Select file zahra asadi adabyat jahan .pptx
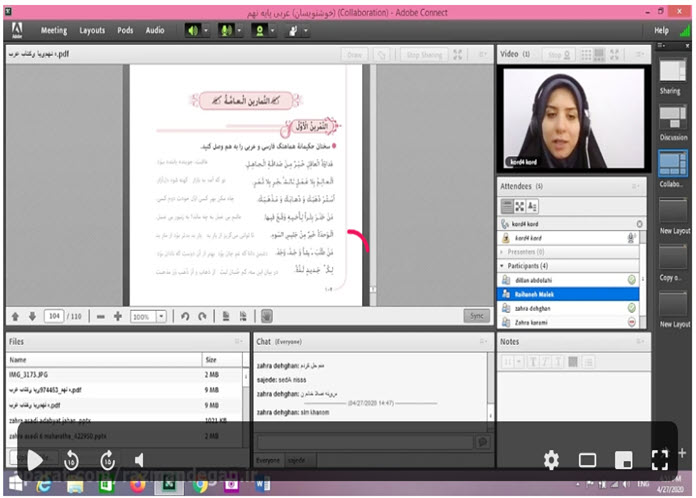696x498 pixels. point(124,420)
